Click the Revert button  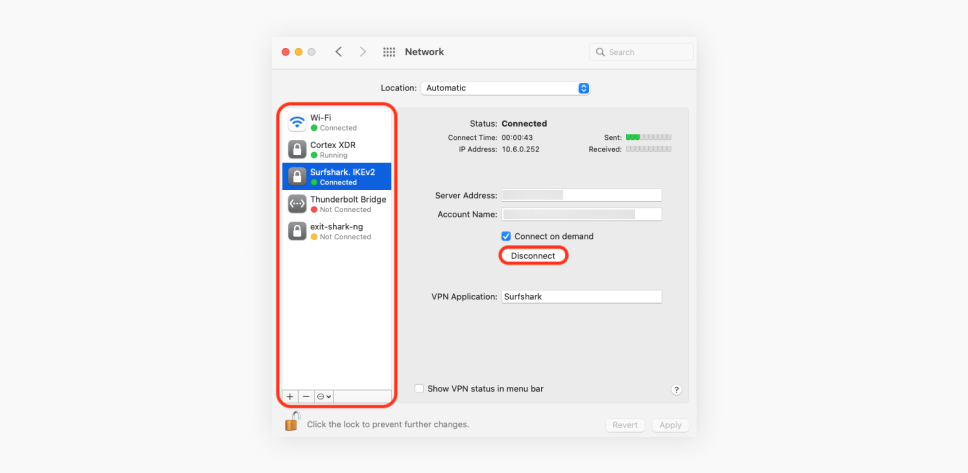625,425
